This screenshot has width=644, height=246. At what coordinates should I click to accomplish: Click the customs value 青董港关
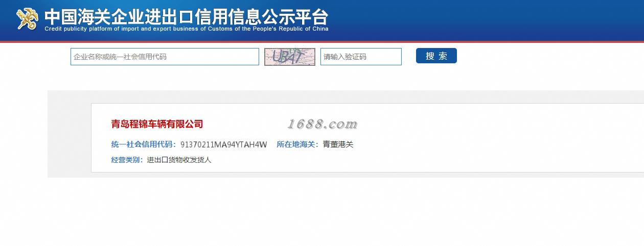coord(338,144)
